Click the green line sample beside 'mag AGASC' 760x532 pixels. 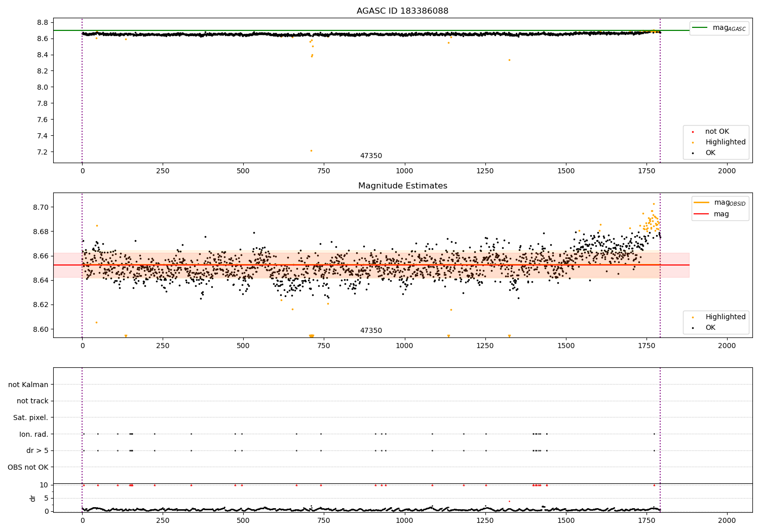(x=700, y=28)
